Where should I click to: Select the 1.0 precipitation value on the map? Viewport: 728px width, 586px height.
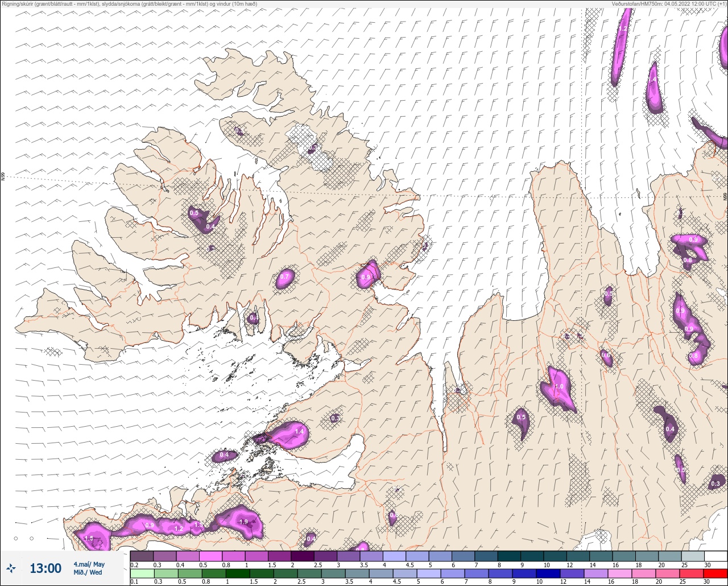559,386
